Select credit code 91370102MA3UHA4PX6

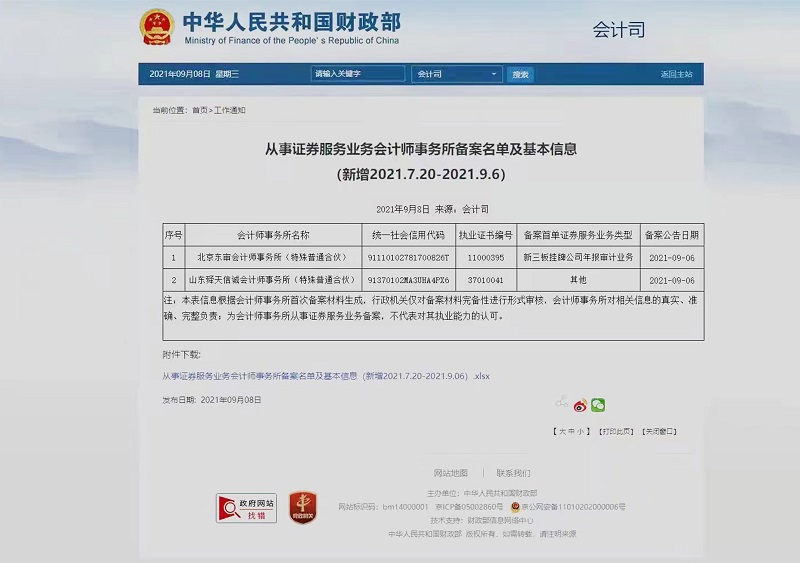click(408, 280)
